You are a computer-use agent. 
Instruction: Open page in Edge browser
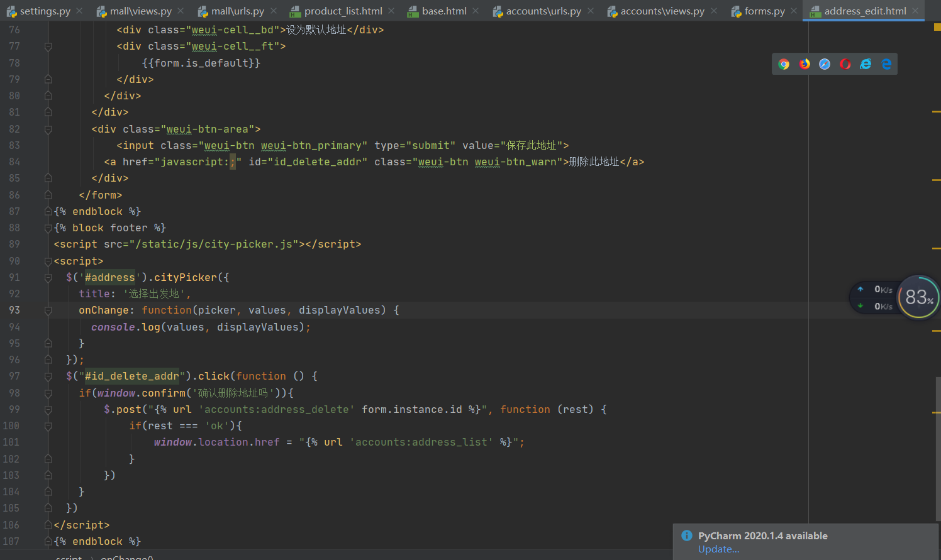point(886,64)
